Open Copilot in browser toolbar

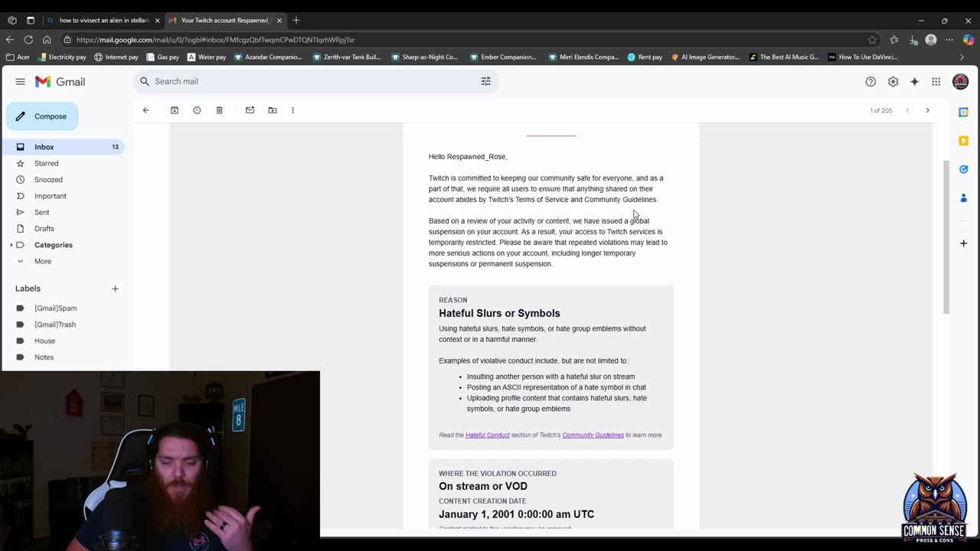click(x=969, y=40)
